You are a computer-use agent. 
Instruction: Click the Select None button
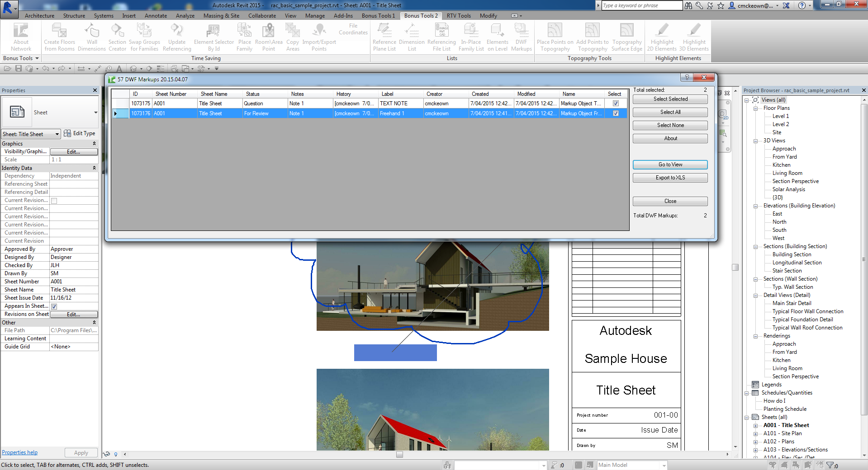[669, 125]
